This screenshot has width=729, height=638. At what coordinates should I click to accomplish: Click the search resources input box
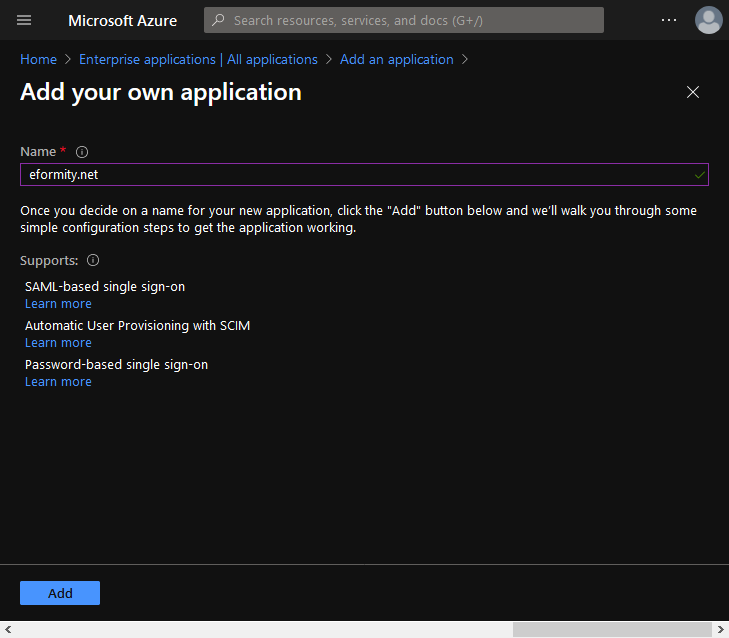coord(404,20)
